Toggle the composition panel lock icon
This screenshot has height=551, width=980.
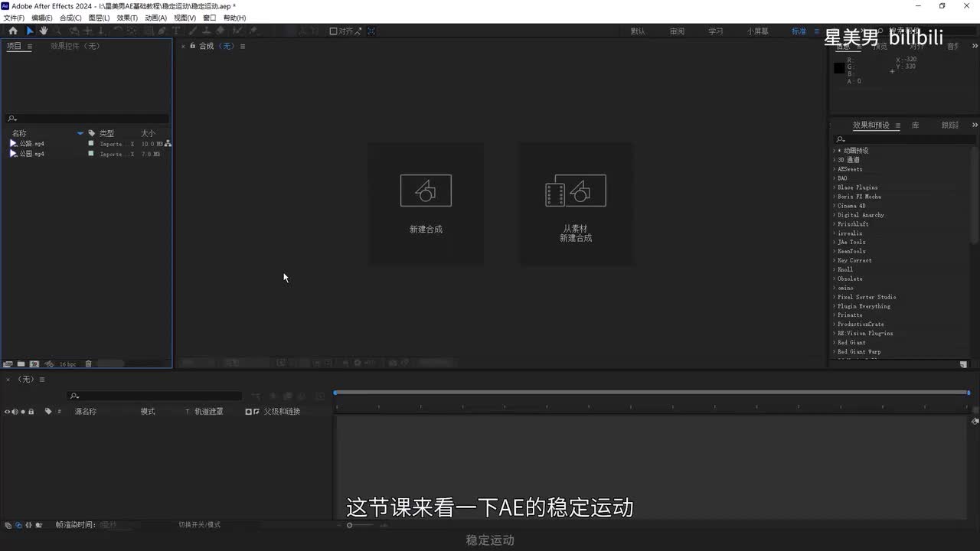pyautogui.click(x=193, y=46)
